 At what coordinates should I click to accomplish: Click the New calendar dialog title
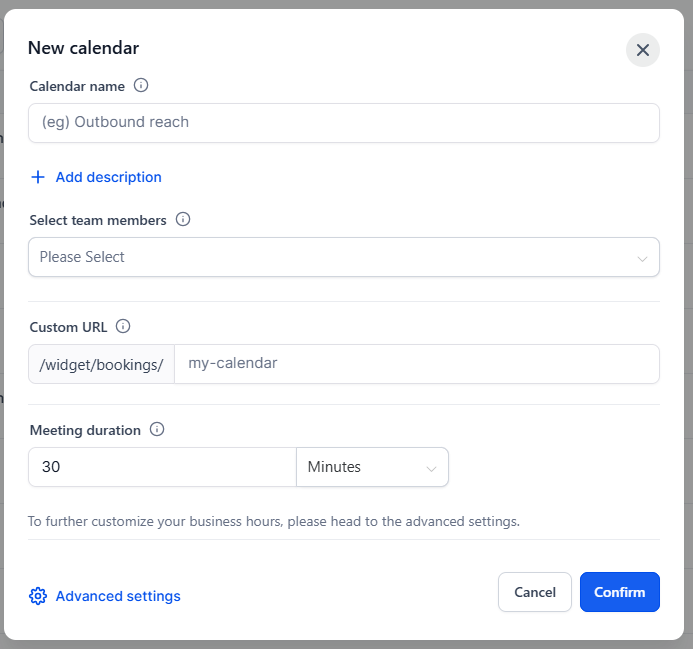83,48
